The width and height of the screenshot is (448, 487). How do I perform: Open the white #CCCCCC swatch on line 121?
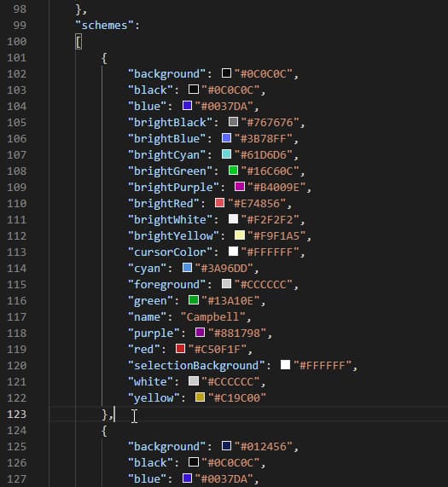pos(194,381)
